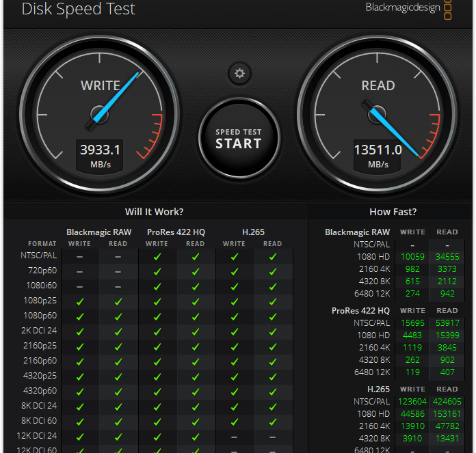Click the "How Fast?" panel heading

pos(393,212)
